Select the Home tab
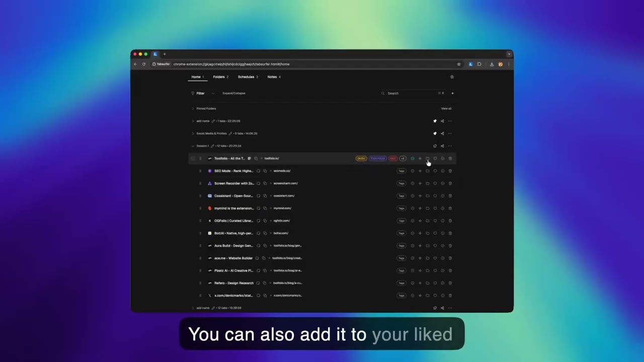Viewport: 644px width, 362px height. click(197, 77)
